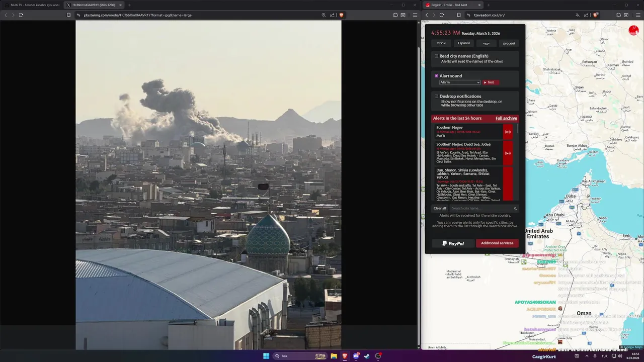644x362 pixels.
Task: Share the pbs.twimg.com image link
Action: coord(332,15)
